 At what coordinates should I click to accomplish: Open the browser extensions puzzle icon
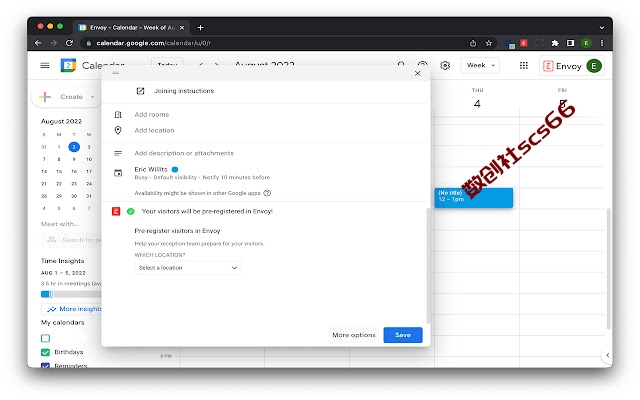pos(555,43)
